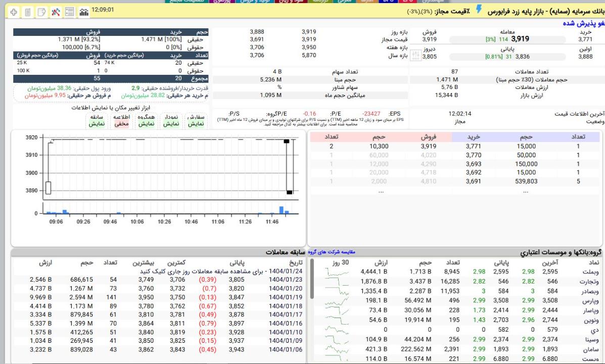Click the notepad document icon in the toolbar

28,12
